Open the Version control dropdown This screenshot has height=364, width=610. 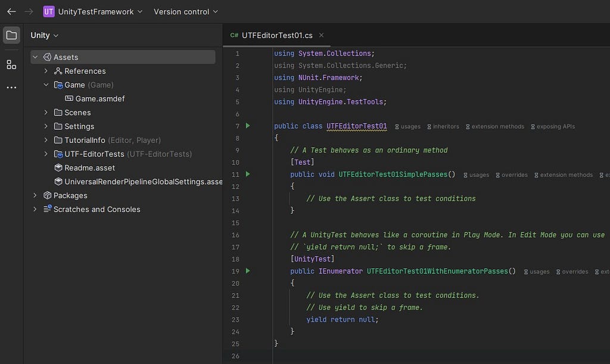186,12
